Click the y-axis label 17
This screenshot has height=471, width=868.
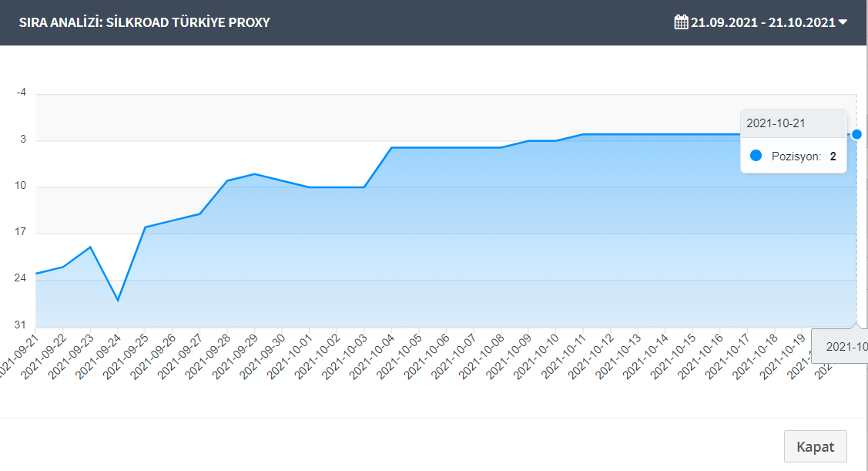click(21, 231)
